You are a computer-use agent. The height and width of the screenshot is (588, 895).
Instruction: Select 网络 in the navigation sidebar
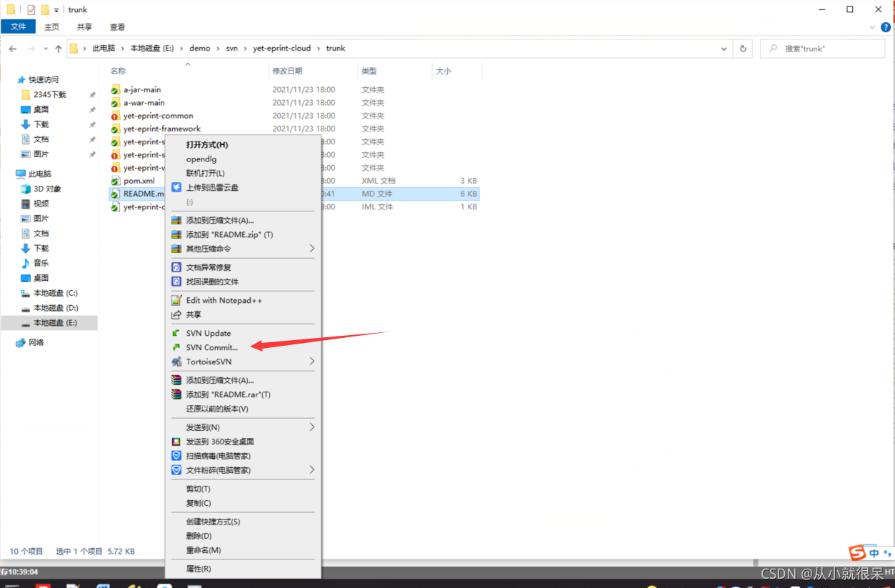pyautogui.click(x=36, y=342)
